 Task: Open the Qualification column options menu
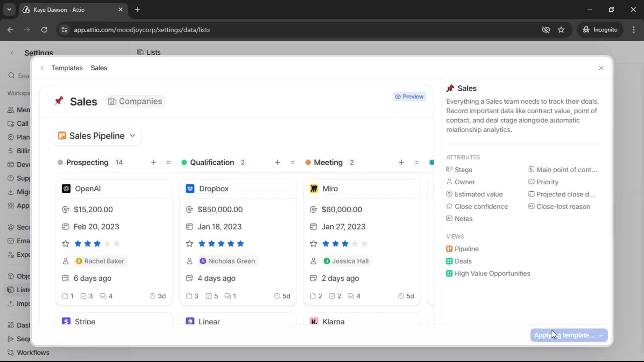click(x=293, y=162)
